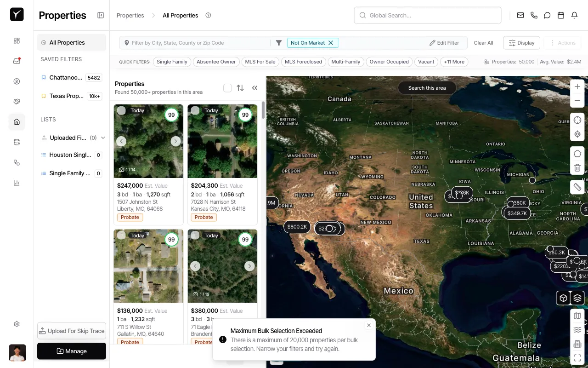Collapse the Properties sidebar panel
This screenshot has width=588, height=368.
(x=101, y=15)
